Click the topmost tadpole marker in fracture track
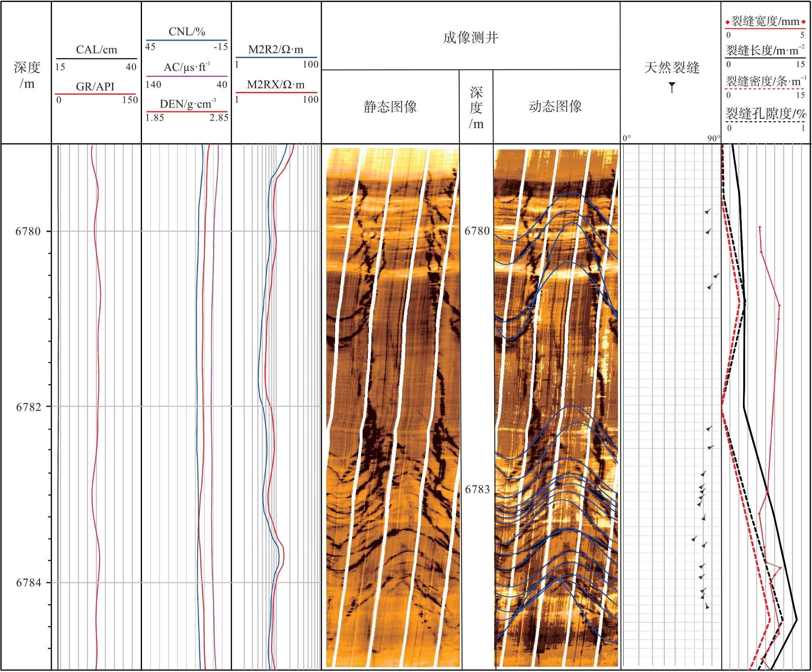812x672 pixels. point(707,211)
